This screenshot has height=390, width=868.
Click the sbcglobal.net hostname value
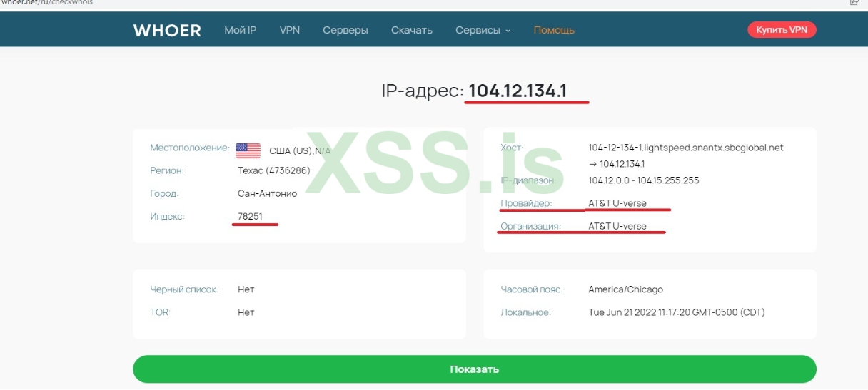(686, 148)
